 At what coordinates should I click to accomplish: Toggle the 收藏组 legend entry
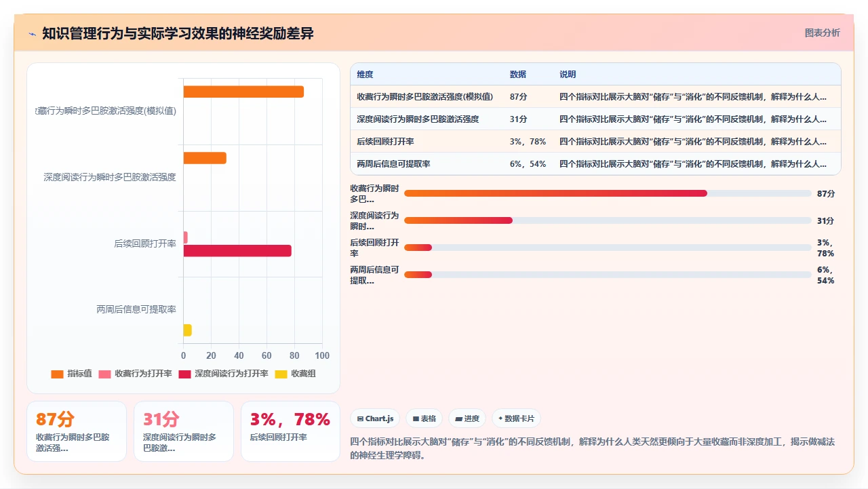295,374
